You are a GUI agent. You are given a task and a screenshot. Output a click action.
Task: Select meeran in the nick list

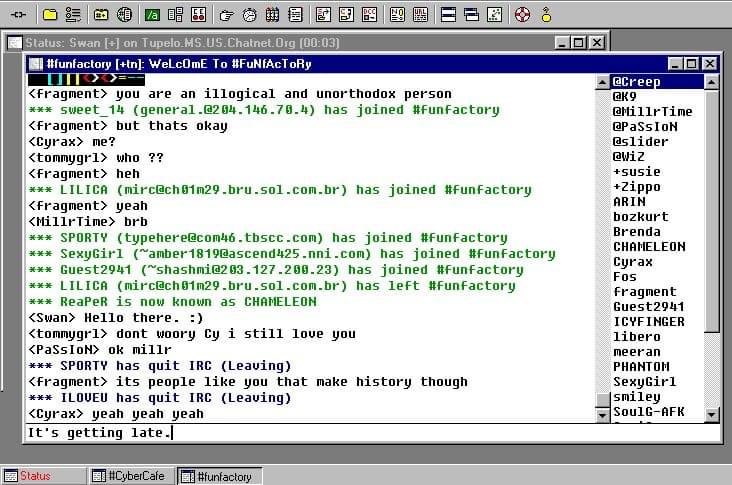point(657,351)
